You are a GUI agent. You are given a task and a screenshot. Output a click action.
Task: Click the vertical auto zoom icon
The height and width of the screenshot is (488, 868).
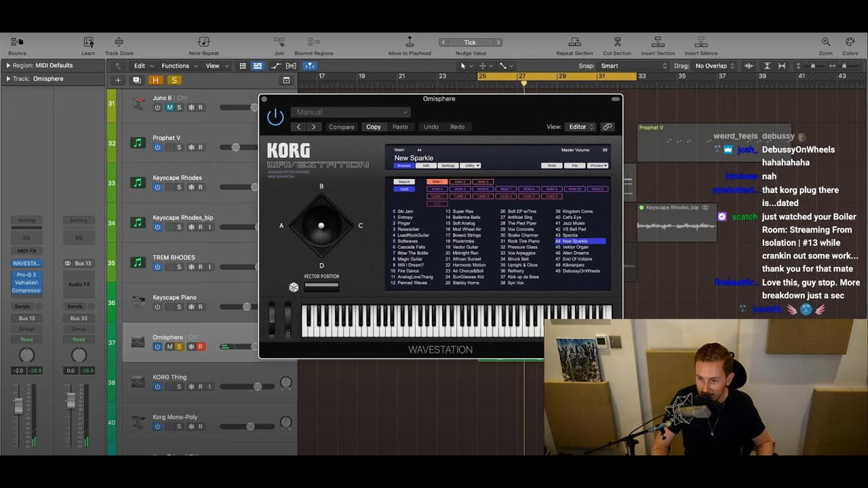(x=767, y=66)
